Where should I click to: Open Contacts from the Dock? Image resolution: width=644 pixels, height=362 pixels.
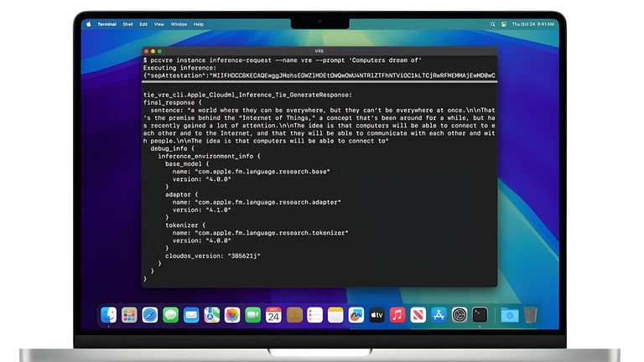294,315
